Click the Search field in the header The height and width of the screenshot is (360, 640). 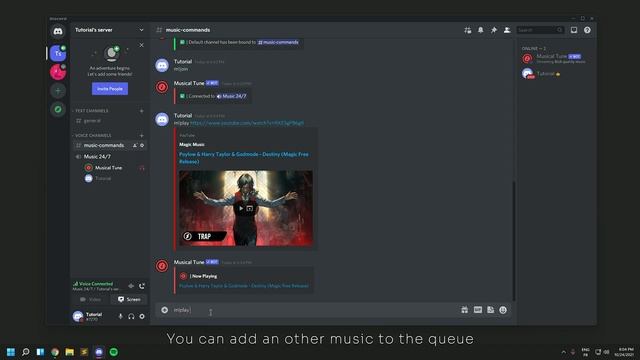[540, 30]
